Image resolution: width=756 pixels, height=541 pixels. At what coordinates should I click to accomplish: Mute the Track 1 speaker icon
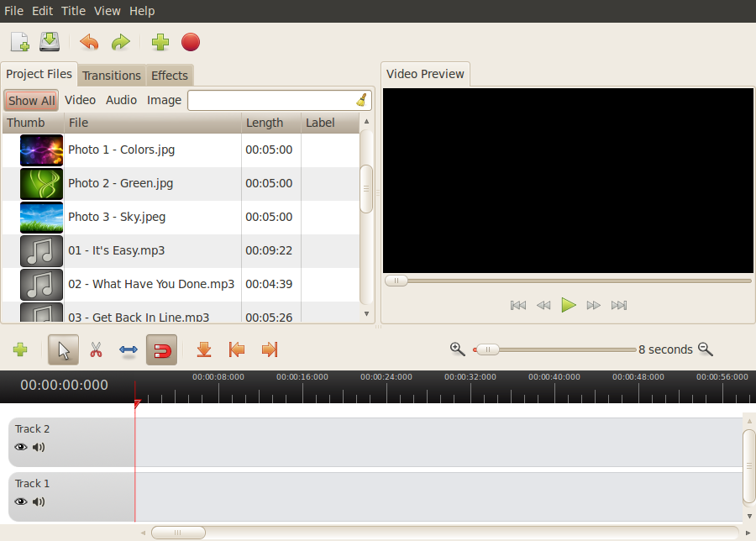pyautogui.click(x=39, y=502)
